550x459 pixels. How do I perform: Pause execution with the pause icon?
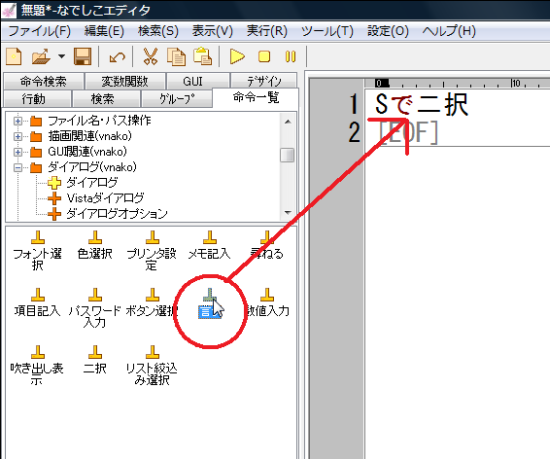pyautogui.click(x=290, y=56)
